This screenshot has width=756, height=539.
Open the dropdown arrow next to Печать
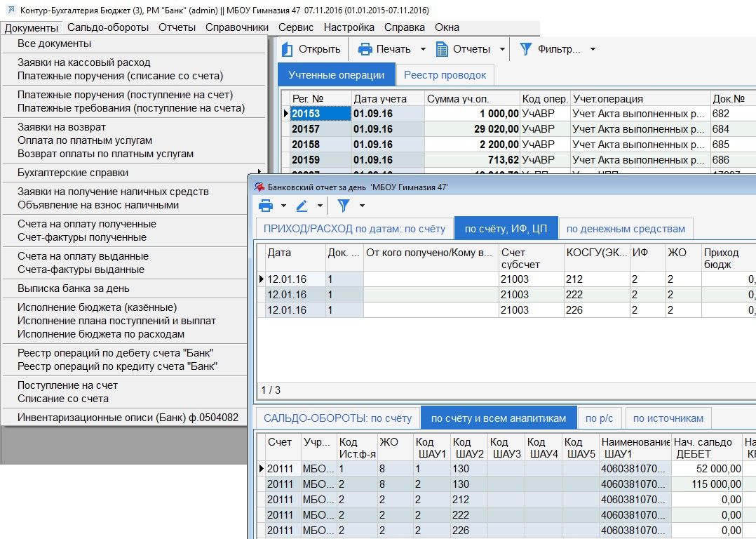[x=423, y=49]
